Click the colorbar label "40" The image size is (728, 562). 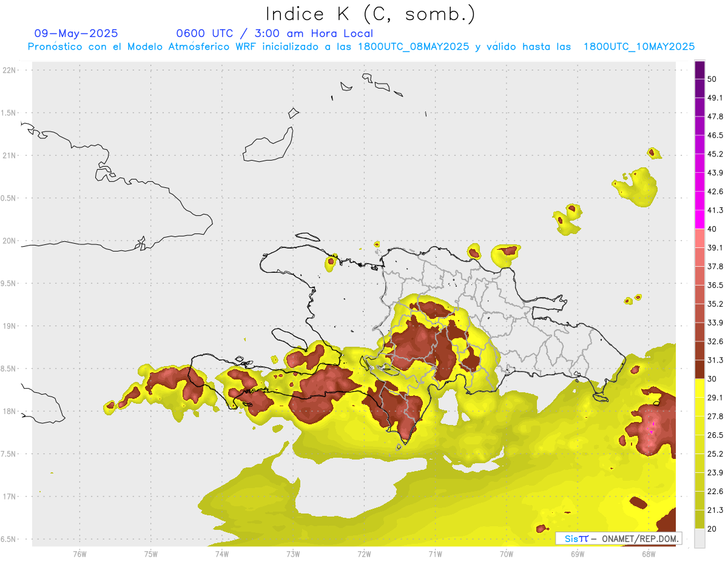(x=712, y=229)
